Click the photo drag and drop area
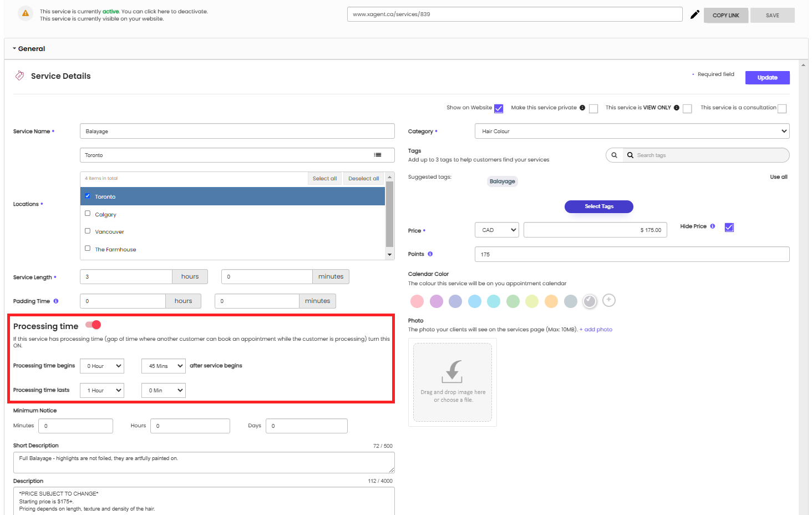The height and width of the screenshot is (515, 812). [x=453, y=382]
